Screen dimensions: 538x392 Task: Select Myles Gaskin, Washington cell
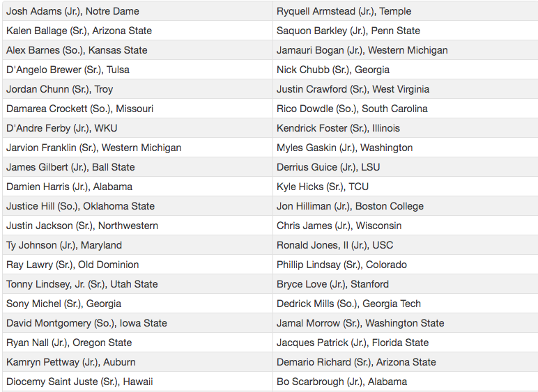pyautogui.click(x=344, y=148)
